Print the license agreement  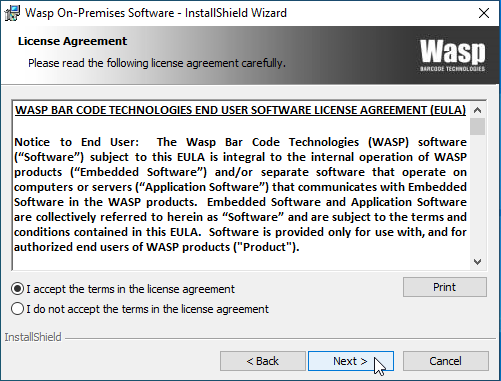pyautogui.click(x=445, y=287)
